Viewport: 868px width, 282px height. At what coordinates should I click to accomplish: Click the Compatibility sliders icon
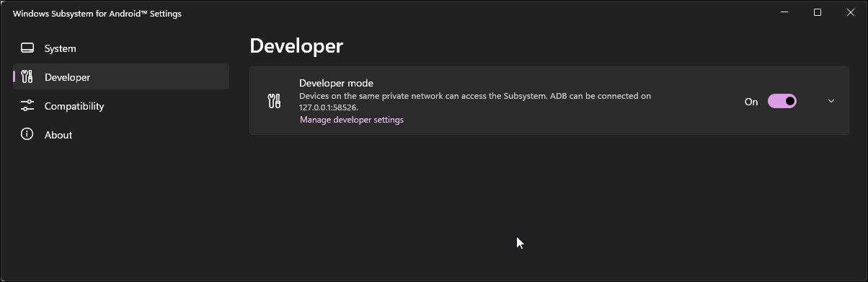click(x=27, y=106)
